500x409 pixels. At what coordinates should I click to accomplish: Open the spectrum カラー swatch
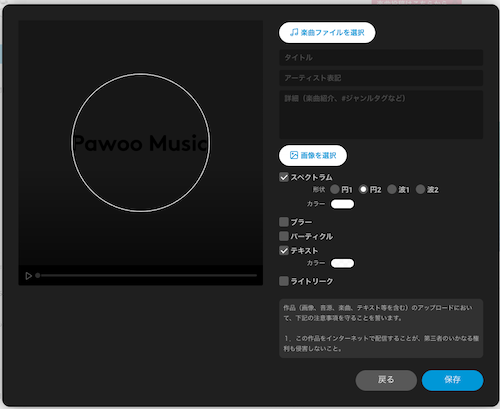coord(342,204)
